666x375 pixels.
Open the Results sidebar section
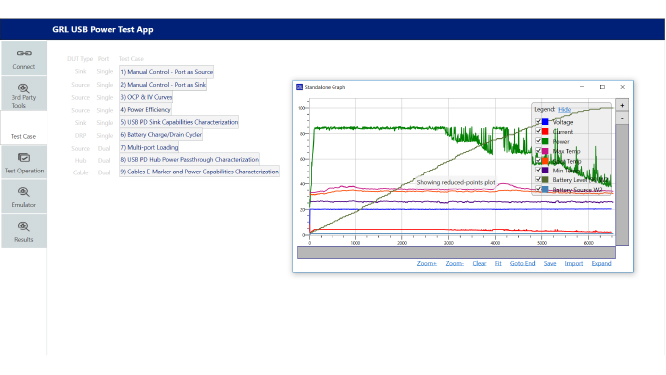[x=24, y=231]
